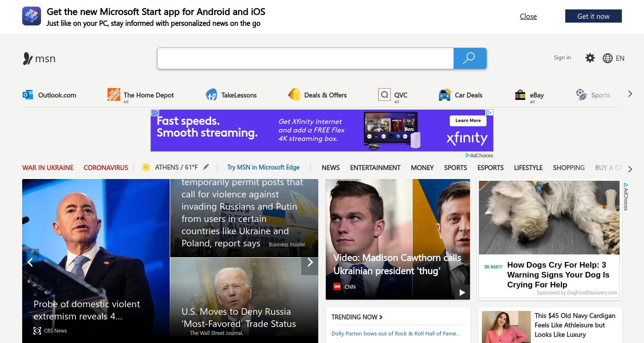
Task: Open the ENTERTAINMENT tab
Action: 375,167
